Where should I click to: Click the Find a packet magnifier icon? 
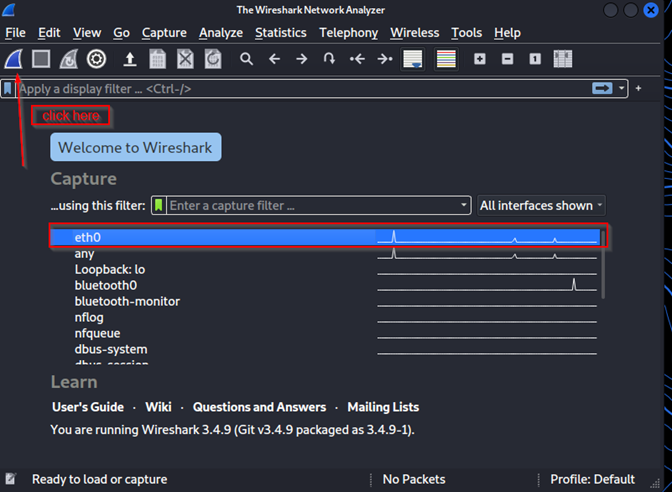click(246, 59)
